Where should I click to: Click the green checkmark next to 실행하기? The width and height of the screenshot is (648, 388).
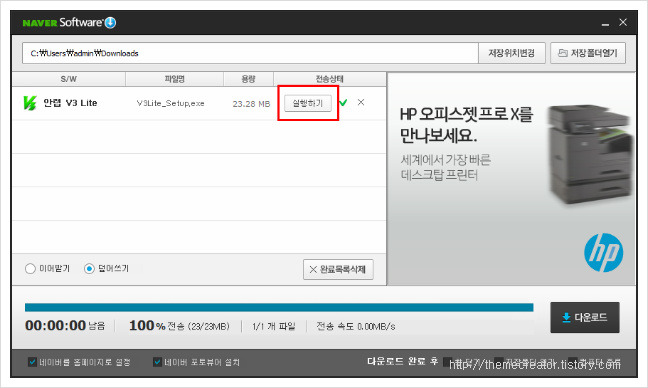(x=343, y=102)
